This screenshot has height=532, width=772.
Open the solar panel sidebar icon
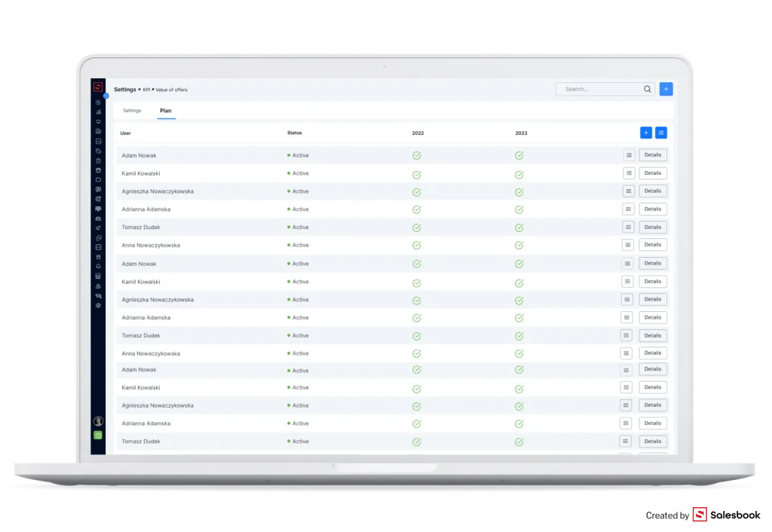click(x=98, y=209)
